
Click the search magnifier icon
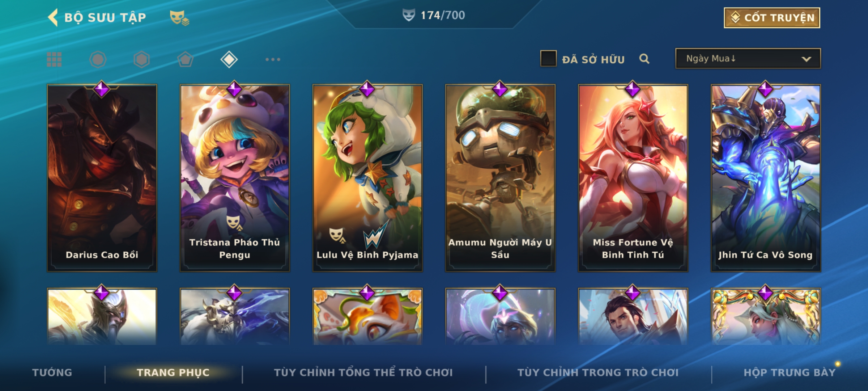(644, 59)
